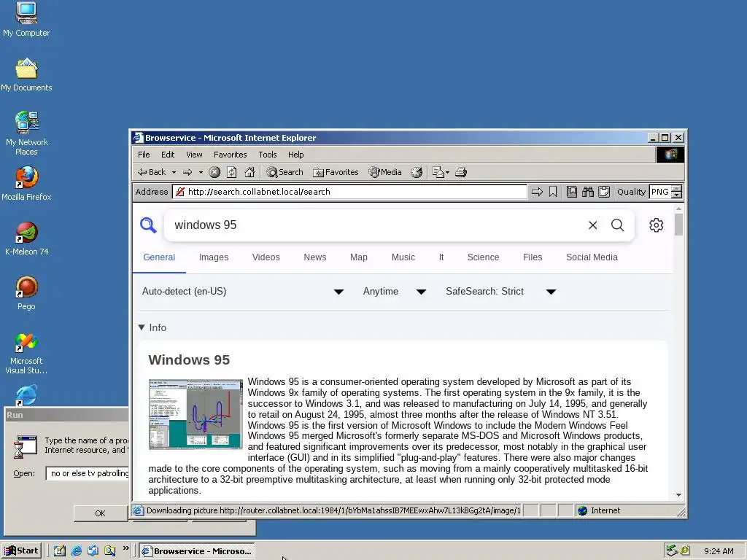Viewport: 747px width, 560px height.
Task: Open the Media pane in toolbar
Action: click(x=385, y=172)
